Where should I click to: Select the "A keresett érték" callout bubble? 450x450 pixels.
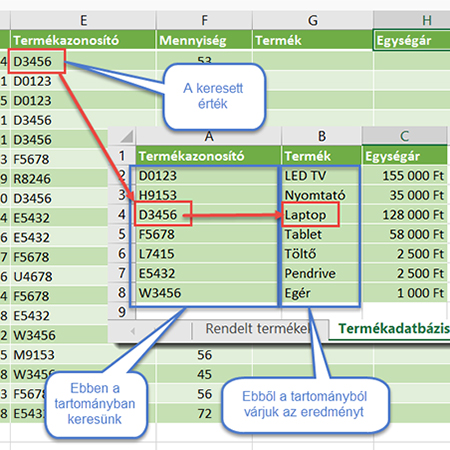coord(214,96)
